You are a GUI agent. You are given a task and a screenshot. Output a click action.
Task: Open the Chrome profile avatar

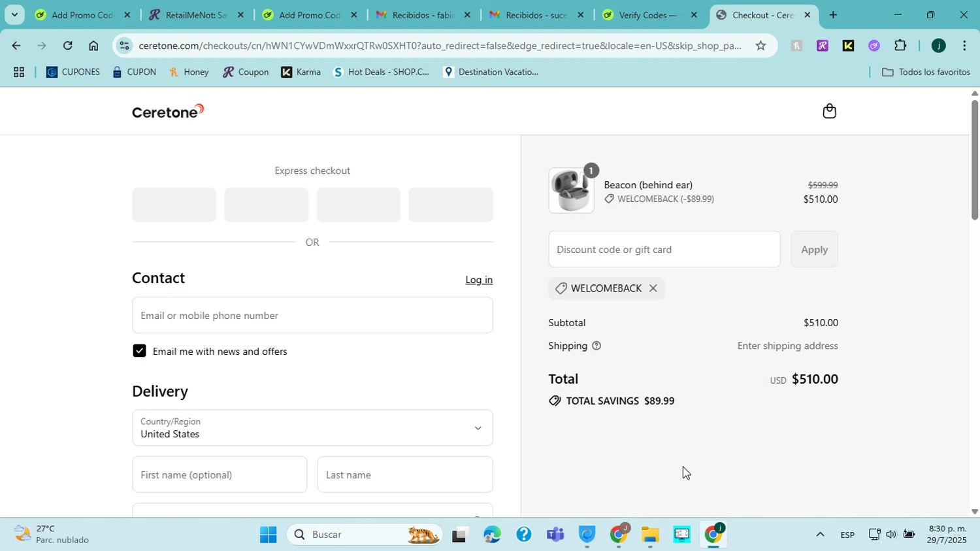pos(938,46)
